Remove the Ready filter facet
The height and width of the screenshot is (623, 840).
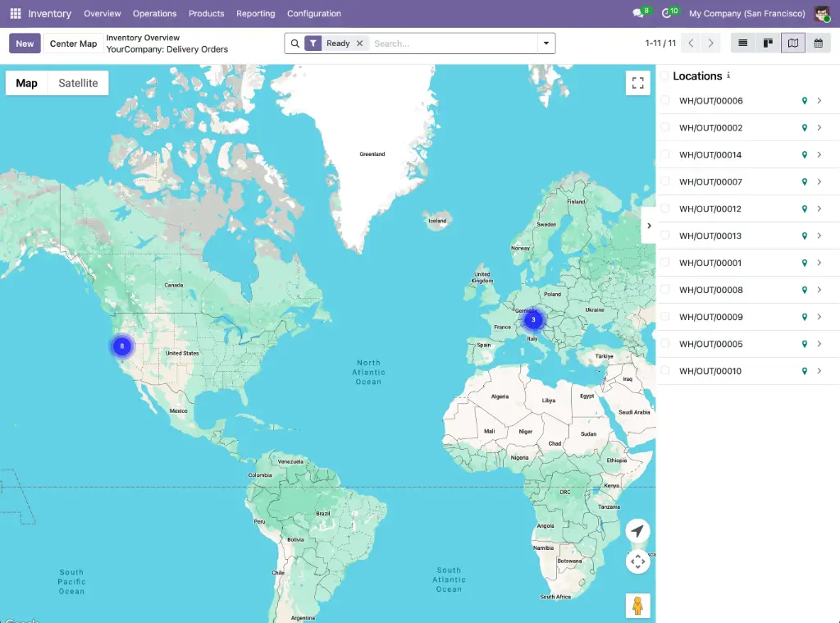(360, 44)
